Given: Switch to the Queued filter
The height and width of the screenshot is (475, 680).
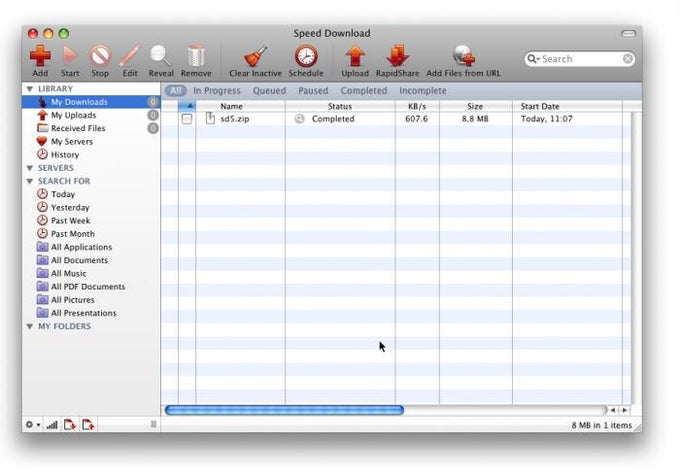Looking at the screenshot, I should [269, 91].
